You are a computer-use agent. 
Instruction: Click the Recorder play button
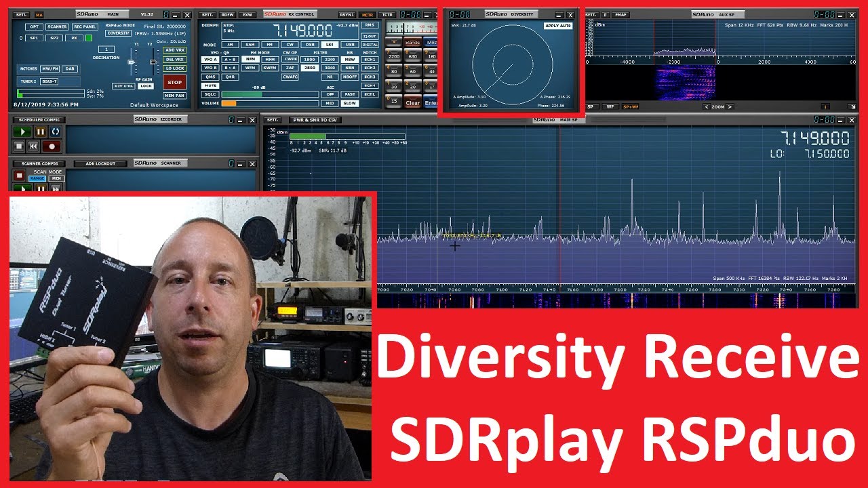[22, 131]
